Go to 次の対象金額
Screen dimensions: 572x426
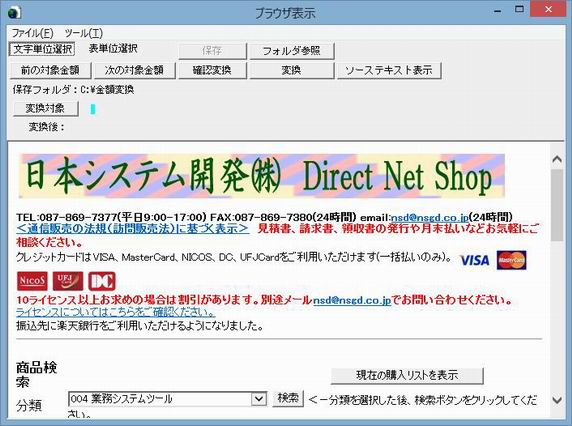(134, 70)
